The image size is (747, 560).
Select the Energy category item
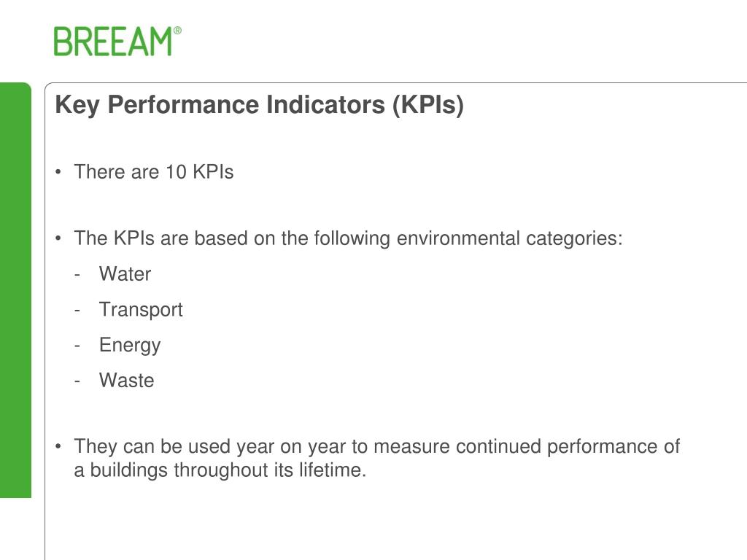pyautogui.click(x=130, y=346)
